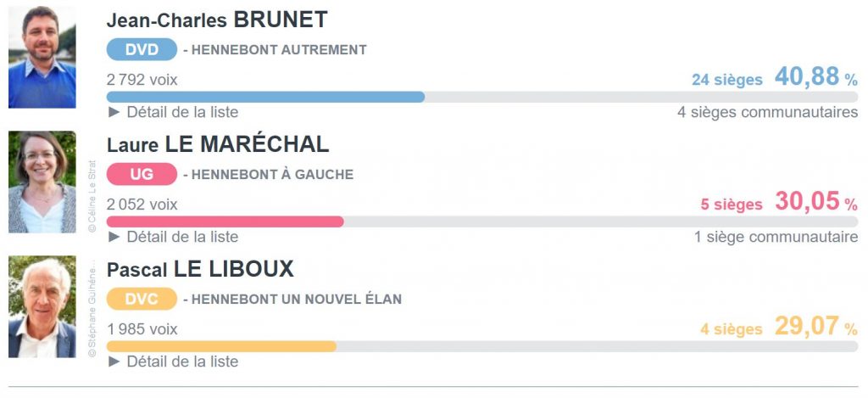Expand list details for Hennebont Autrement

174,112
